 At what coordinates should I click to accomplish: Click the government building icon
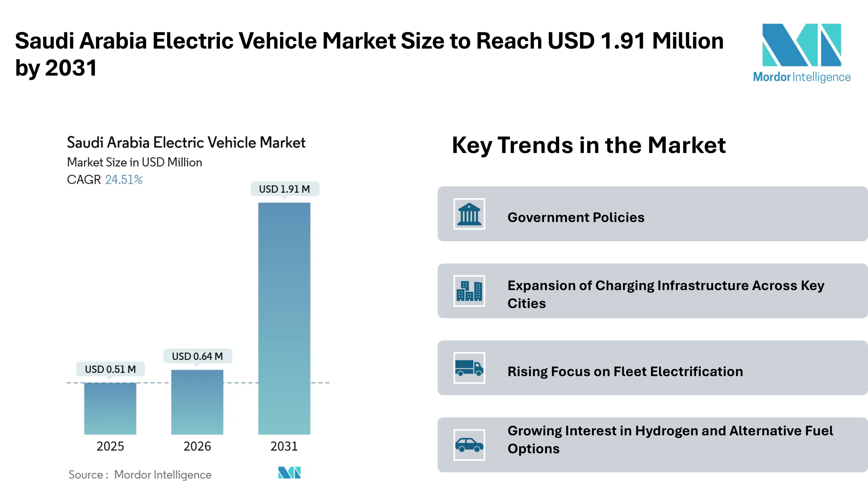coord(469,214)
